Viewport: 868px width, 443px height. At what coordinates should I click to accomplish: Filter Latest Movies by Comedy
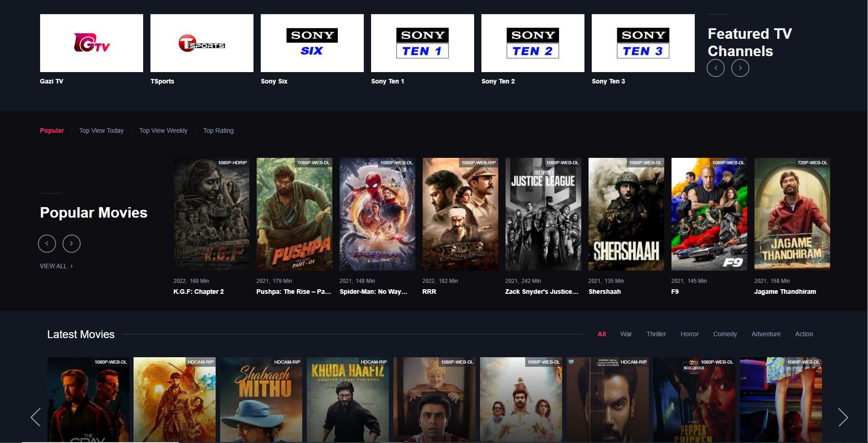click(725, 334)
